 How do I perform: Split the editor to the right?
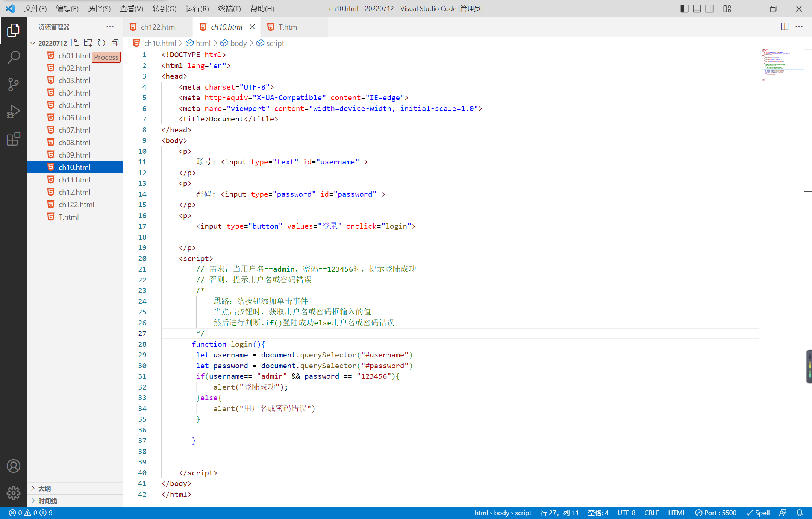pos(785,27)
